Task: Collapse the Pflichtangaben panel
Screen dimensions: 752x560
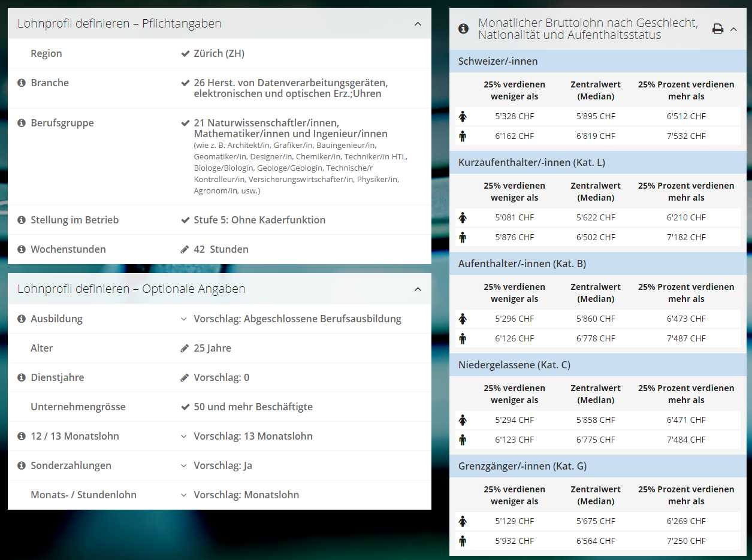Action: [x=418, y=24]
